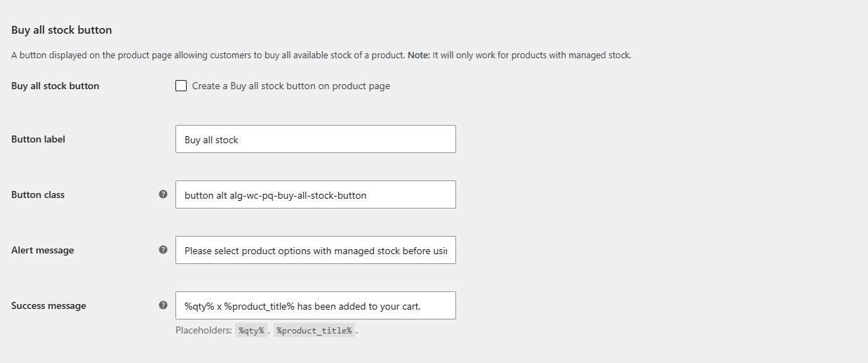Select the %qty% placeholder code

(x=251, y=330)
